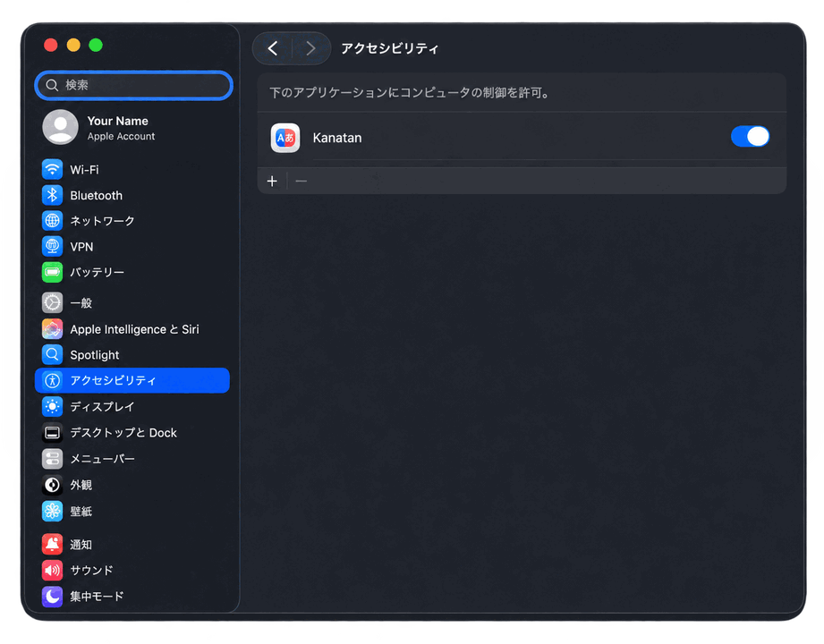The height and width of the screenshot is (644, 824).
Task: Select the Kanatan row name
Action: [337, 138]
